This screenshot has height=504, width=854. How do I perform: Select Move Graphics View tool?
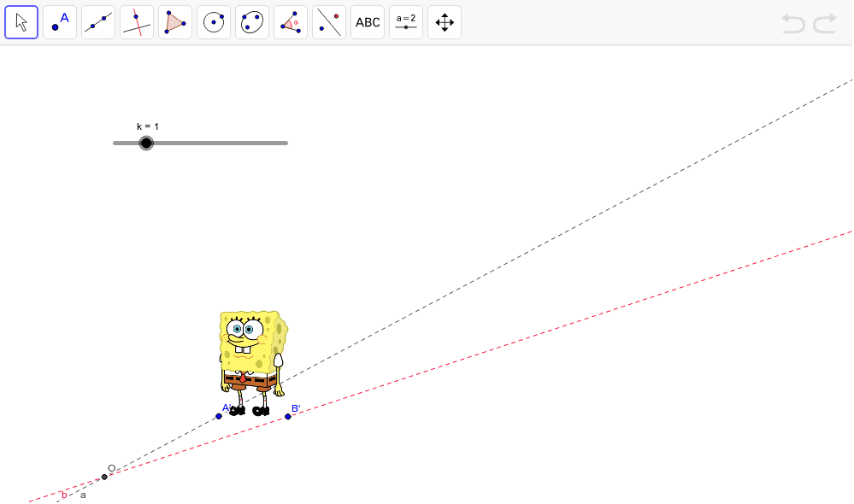coord(445,22)
